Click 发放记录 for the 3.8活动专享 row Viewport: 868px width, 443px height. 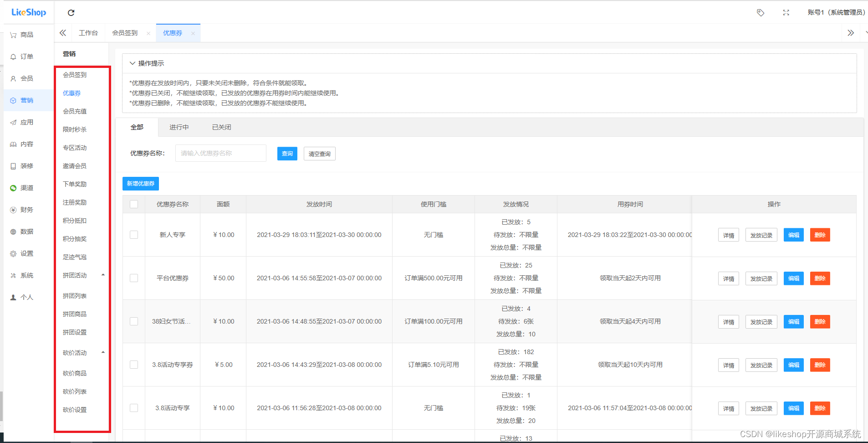(761, 408)
